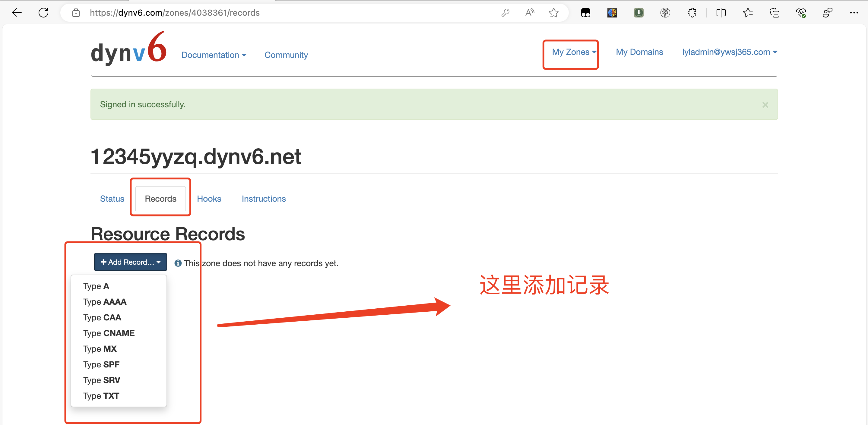Select Type AAAA from record menu
The width and height of the screenshot is (868, 425).
point(105,302)
